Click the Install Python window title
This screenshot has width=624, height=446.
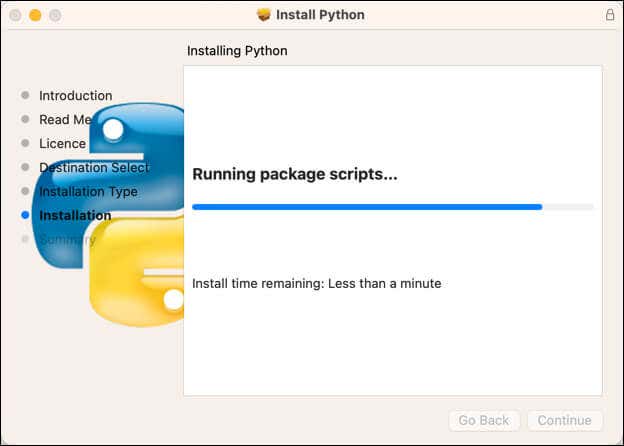(320, 15)
